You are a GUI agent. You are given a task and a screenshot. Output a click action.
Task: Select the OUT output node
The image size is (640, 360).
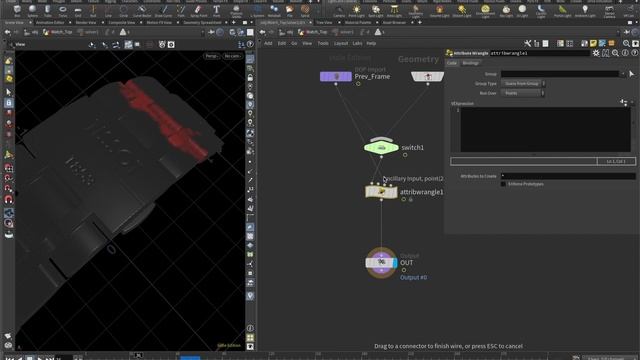381,263
